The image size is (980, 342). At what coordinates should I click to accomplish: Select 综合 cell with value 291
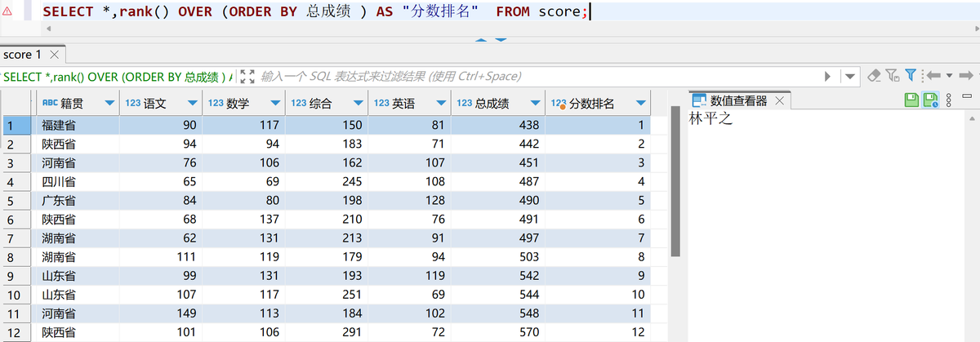327,332
